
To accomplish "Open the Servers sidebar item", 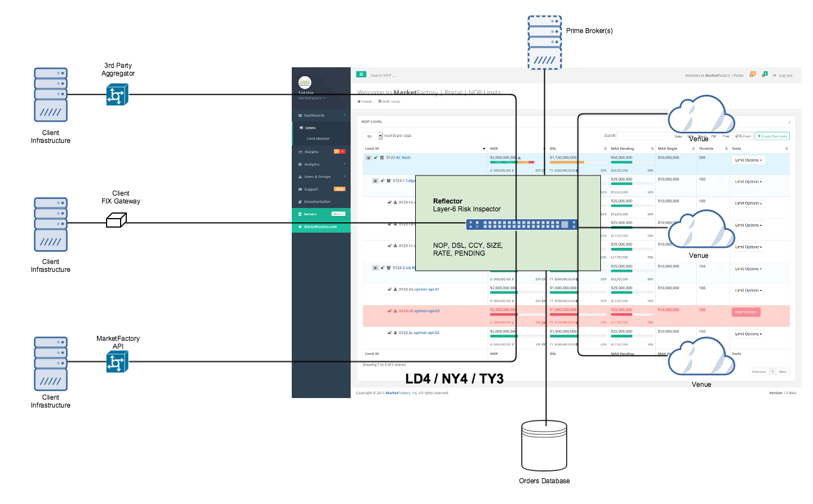I will pyautogui.click(x=321, y=214).
